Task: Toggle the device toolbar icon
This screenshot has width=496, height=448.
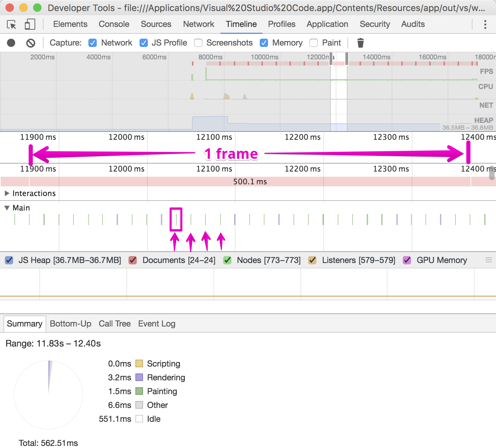Action: 30,24
